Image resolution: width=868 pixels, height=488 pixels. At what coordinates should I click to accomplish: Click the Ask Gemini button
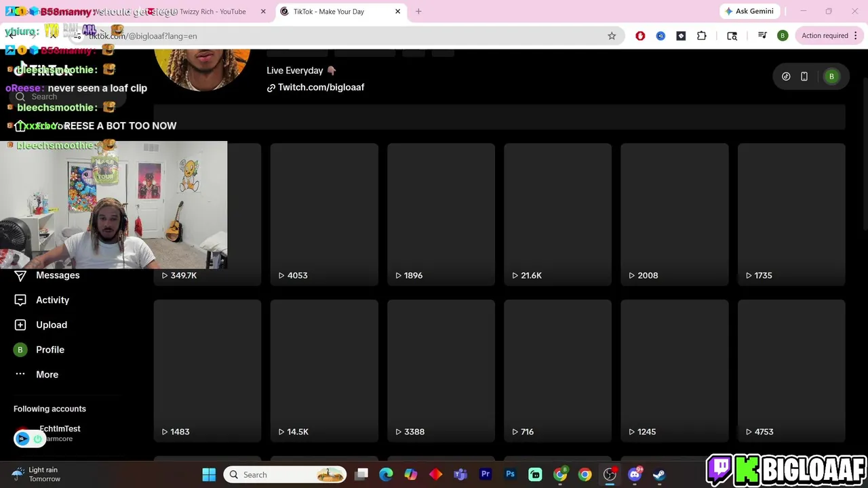(749, 12)
